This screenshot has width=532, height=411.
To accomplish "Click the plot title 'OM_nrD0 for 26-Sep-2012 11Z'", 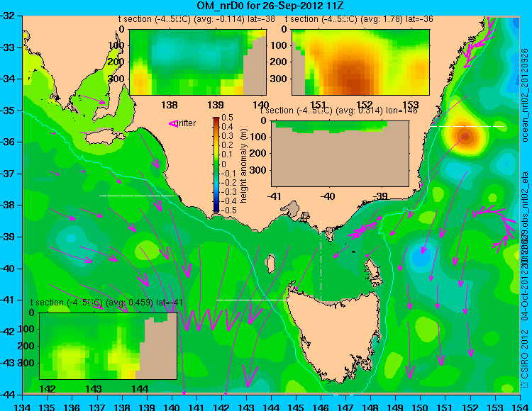I will click(270, 6).
